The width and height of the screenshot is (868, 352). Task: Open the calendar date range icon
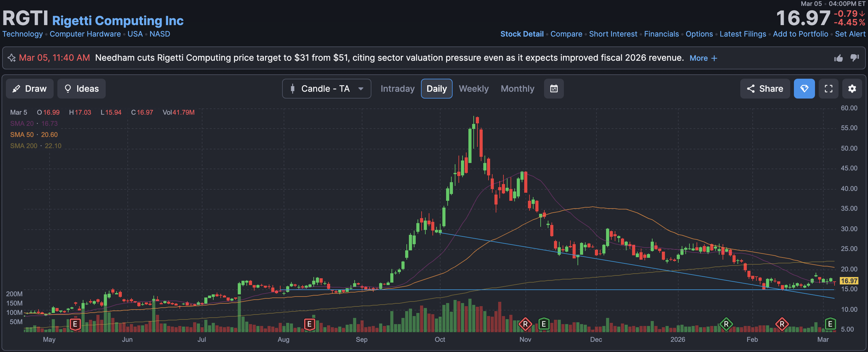[554, 89]
